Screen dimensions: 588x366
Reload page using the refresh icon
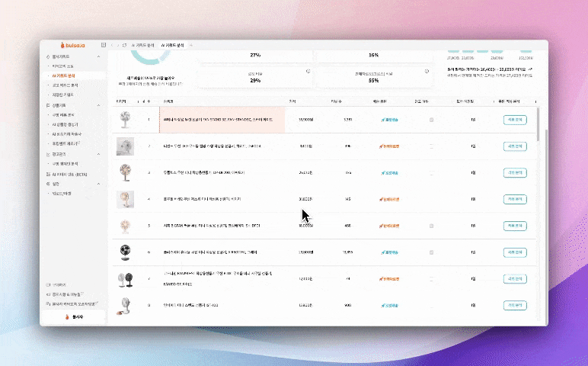[x=124, y=45]
